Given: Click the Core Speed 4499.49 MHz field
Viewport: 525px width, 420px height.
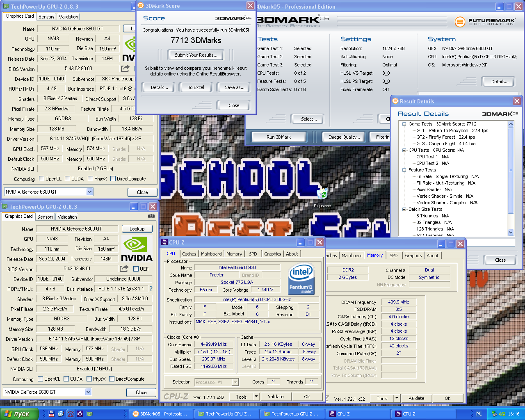Looking at the screenshot, I should (x=213, y=345).
